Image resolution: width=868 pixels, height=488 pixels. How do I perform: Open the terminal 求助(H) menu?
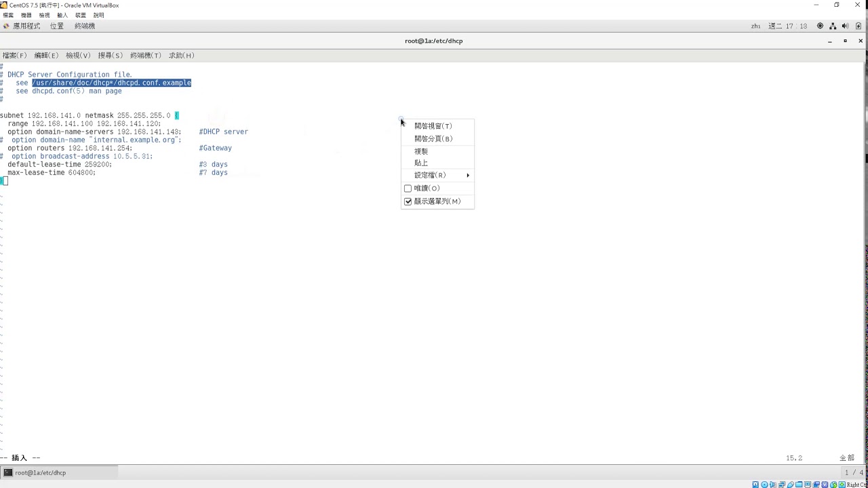click(182, 56)
